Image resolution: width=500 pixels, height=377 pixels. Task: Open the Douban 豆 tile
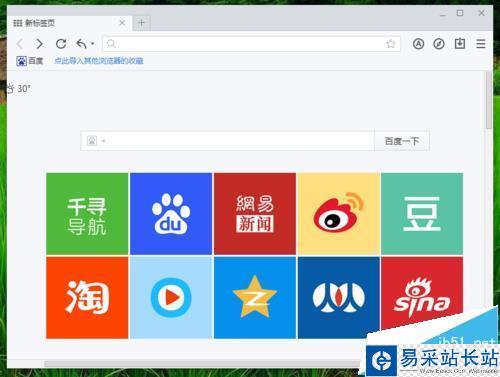[422, 214]
